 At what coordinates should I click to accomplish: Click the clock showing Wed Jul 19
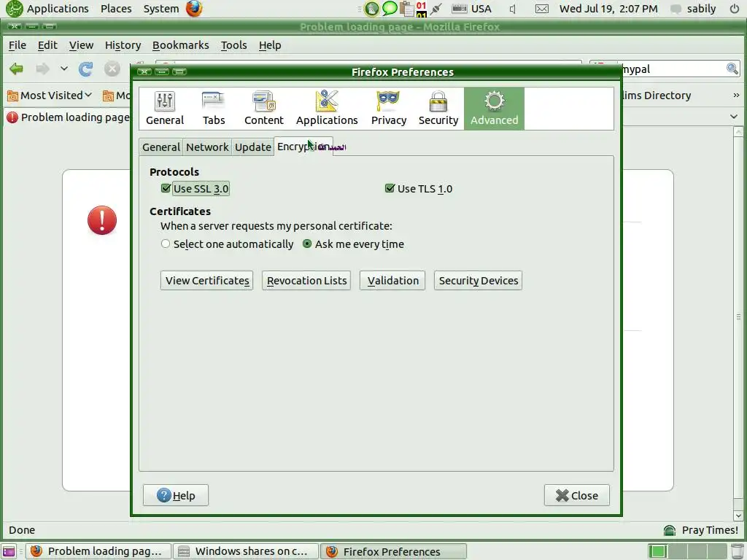[608, 9]
